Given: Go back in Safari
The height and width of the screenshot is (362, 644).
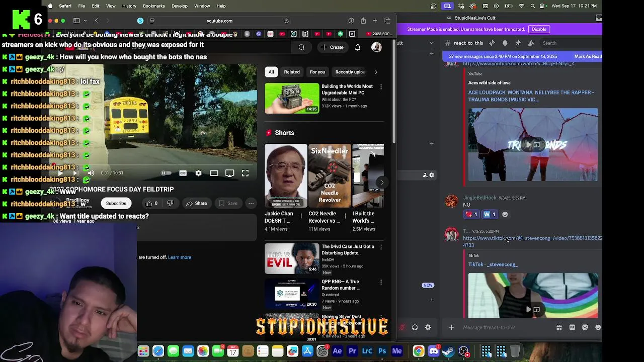Looking at the screenshot, I should 96,21.
